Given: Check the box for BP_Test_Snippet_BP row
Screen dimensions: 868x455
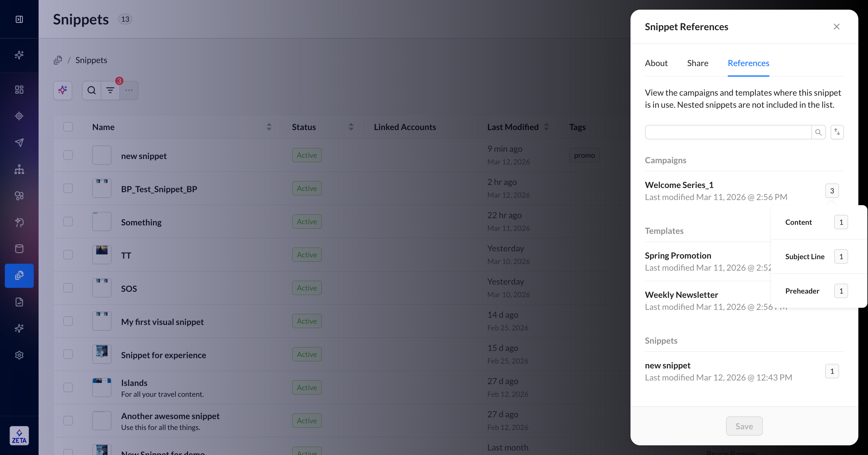Looking at the screenshot, I should 68,188.
